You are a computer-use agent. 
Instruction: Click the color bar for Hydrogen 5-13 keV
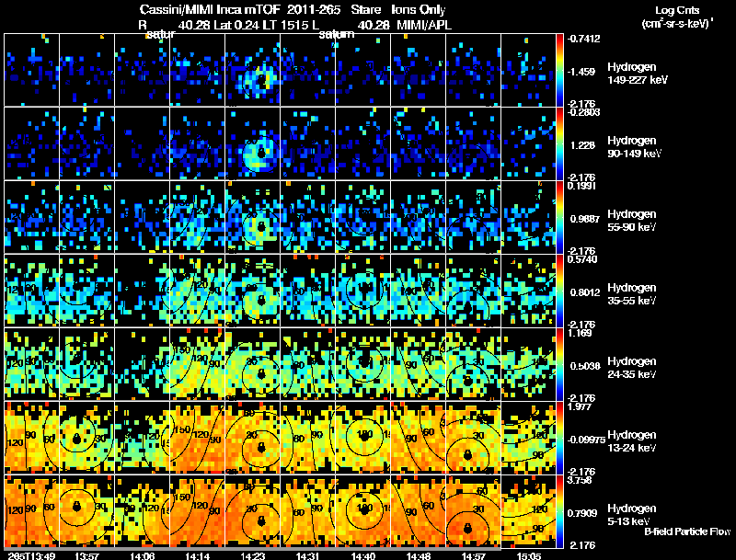[559, 511]
